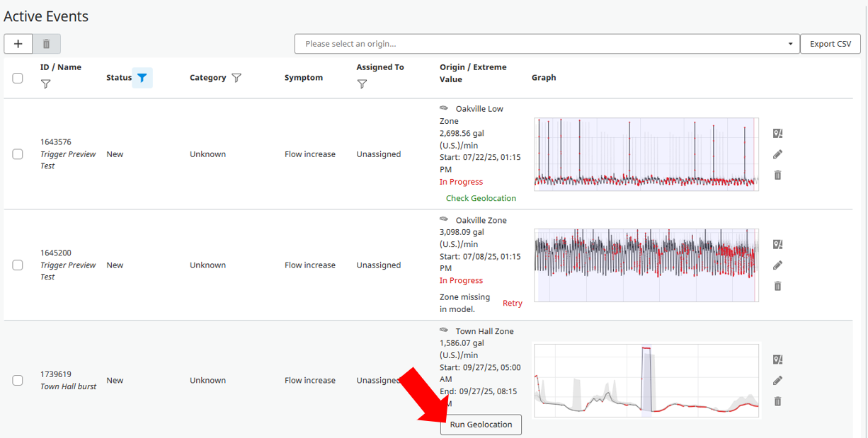Select checkbox for event 1643576

point(18,154)
